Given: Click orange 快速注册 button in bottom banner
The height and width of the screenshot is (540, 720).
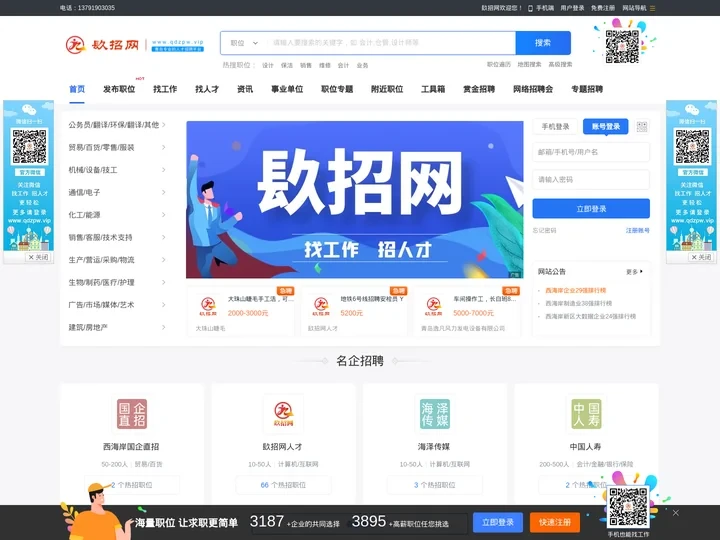Looking at the screenshot, I should (x=555, y=523).
